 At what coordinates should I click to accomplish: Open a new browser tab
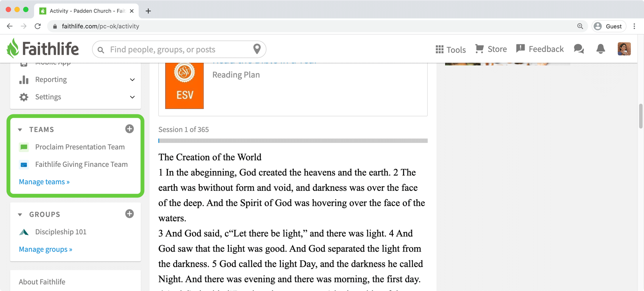point(148,11)
